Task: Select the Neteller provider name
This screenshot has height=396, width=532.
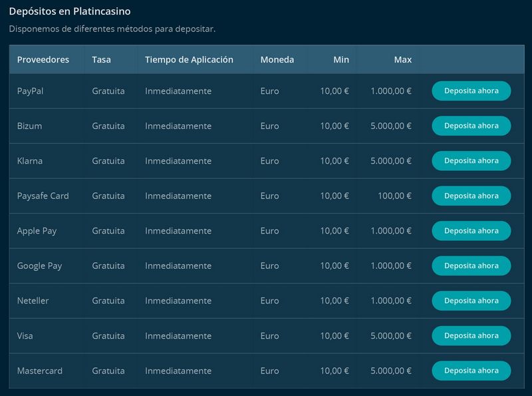Action: pos(33,300)
